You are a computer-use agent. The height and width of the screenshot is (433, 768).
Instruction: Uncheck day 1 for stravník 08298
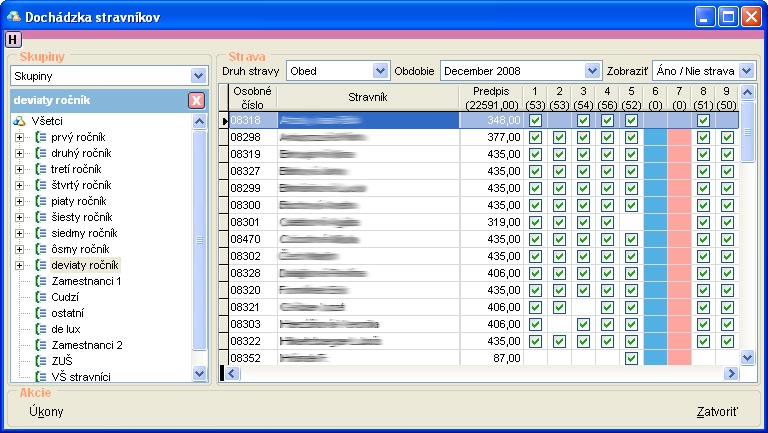tap(535, 137)
